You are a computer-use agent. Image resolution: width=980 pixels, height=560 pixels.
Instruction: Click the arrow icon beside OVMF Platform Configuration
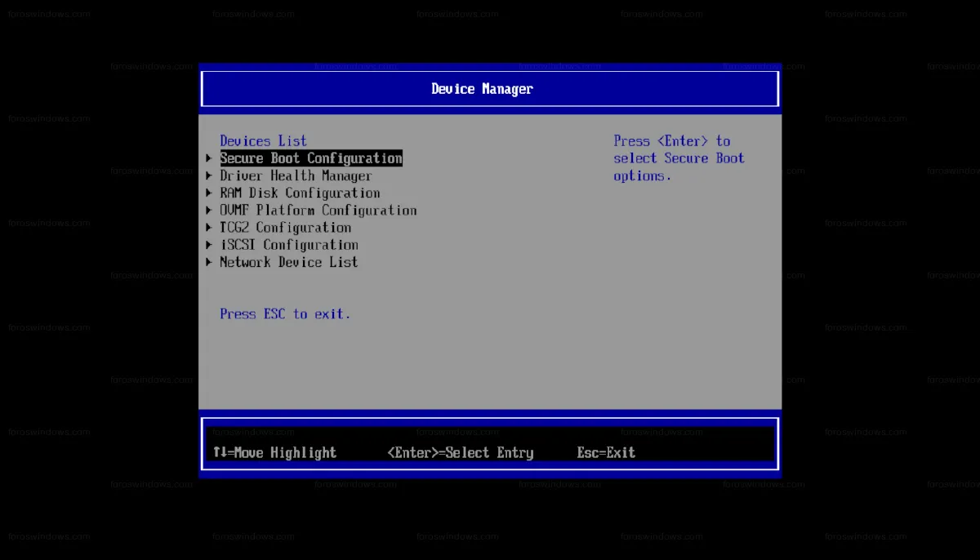coord(209,210)
